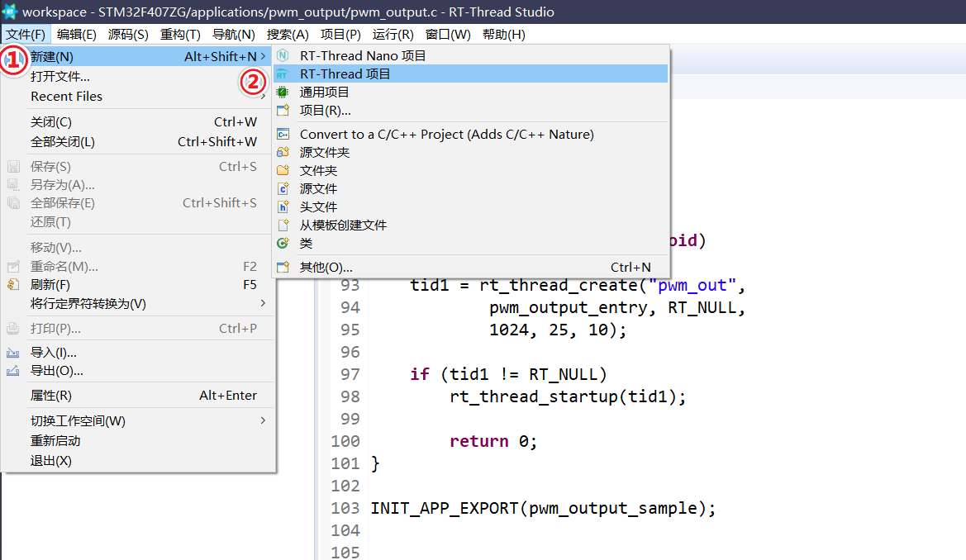The height and width of the screenshot is (560, 966).
Task: Create a new 文件夹 (folder)
Action: [318, 170]
